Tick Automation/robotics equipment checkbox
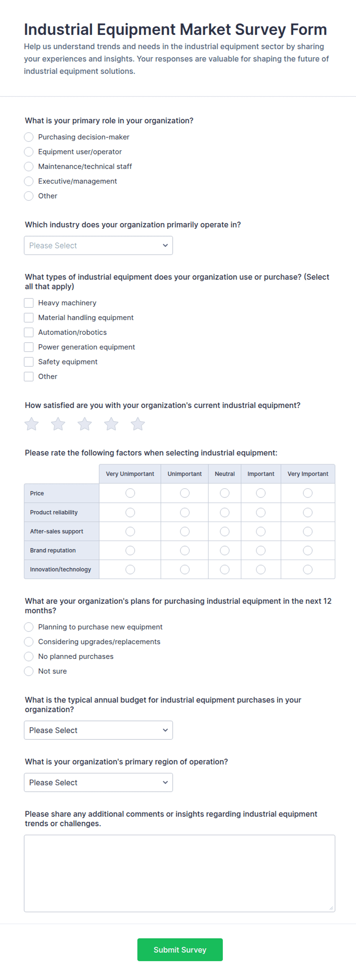The width and height of the screenshot is (356, 980). pyautogui.click(x=29, y=332)
